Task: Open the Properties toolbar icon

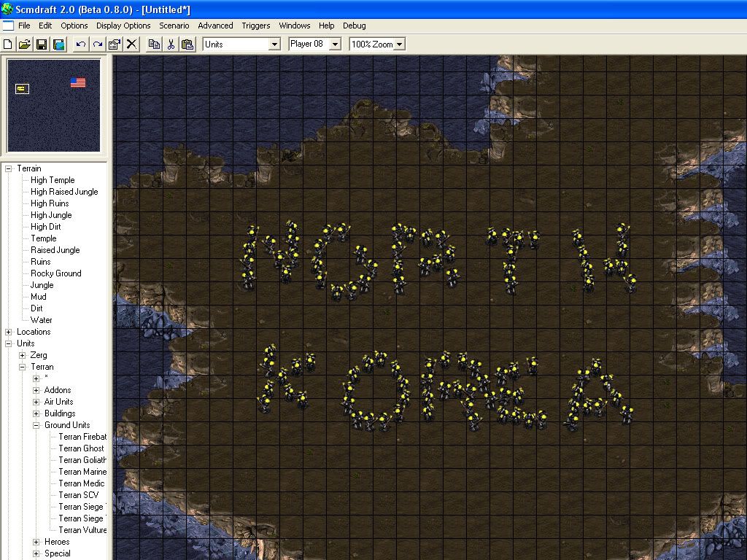Action: (115, 44)
